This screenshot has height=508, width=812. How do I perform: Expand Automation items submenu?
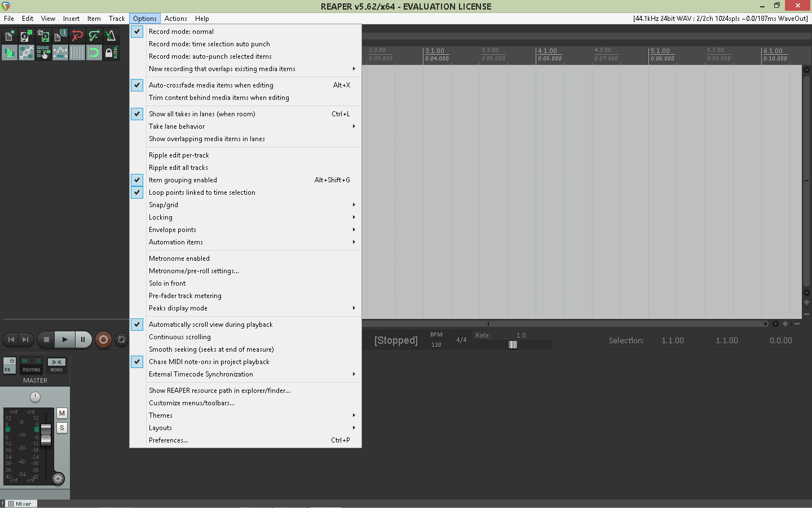[x=245, y=242]
